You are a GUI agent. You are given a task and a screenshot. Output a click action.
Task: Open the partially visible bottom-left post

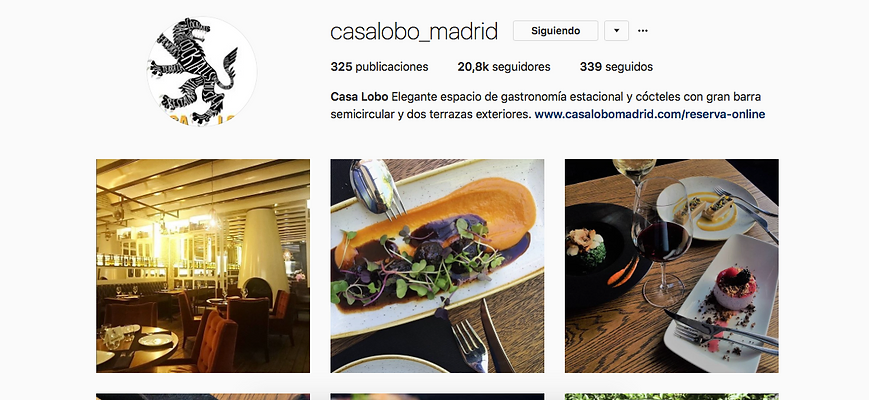[203, 397]
